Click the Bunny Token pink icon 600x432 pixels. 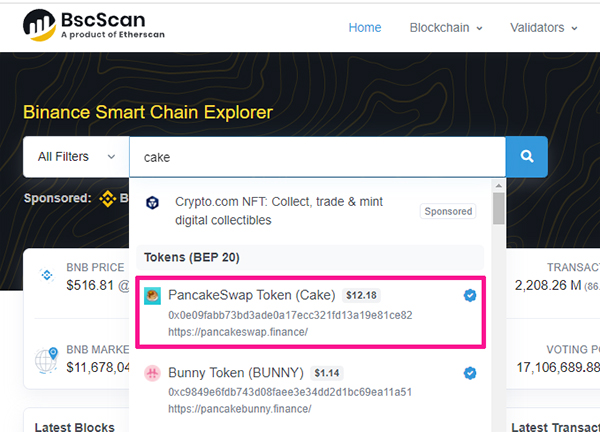coord(152,373)
